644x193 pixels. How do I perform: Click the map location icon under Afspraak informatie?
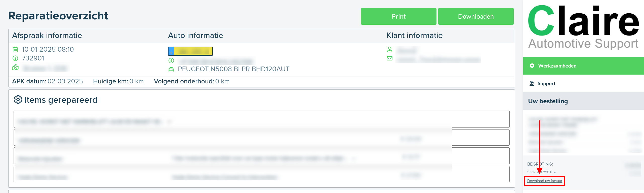(15, 68)
